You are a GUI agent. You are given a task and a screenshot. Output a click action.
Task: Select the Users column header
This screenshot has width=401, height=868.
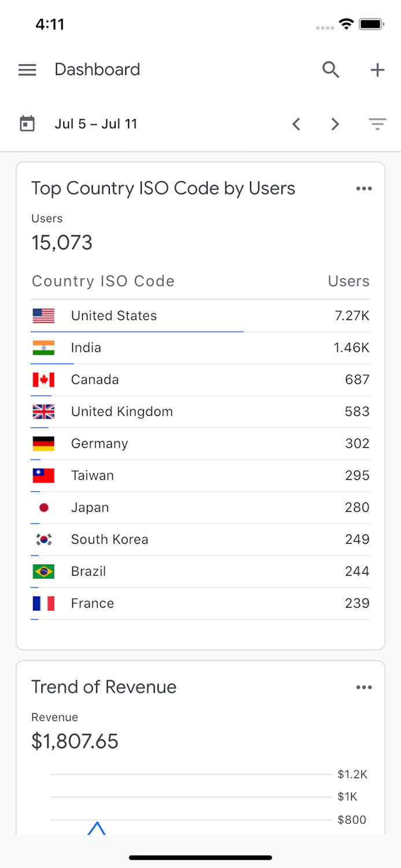tap(348, 281)
